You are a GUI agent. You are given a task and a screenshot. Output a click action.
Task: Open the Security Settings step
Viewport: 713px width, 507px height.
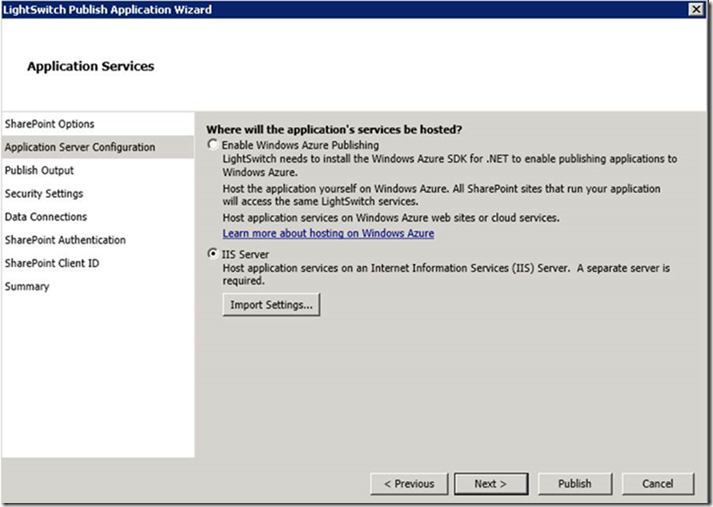(x=98, y=194)
